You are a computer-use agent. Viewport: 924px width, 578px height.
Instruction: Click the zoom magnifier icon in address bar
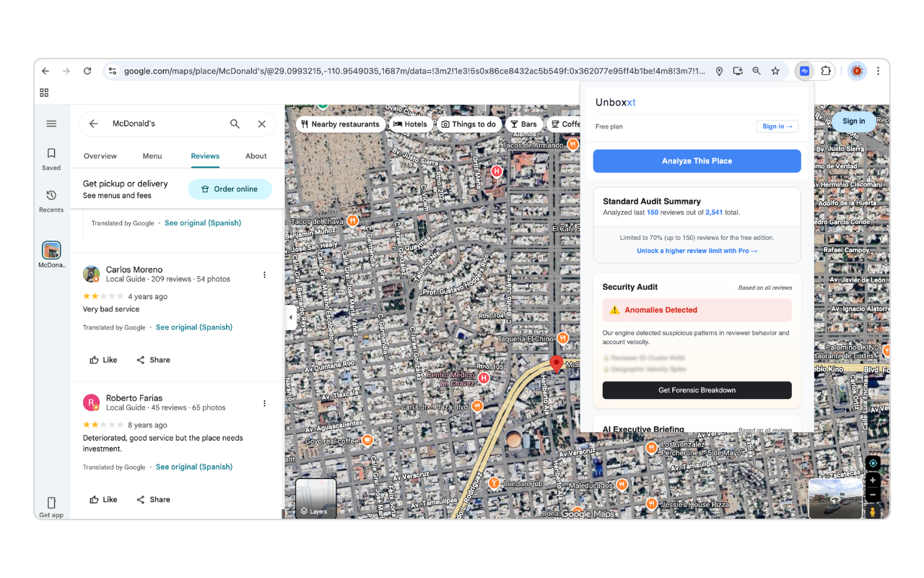coord(757,71)
